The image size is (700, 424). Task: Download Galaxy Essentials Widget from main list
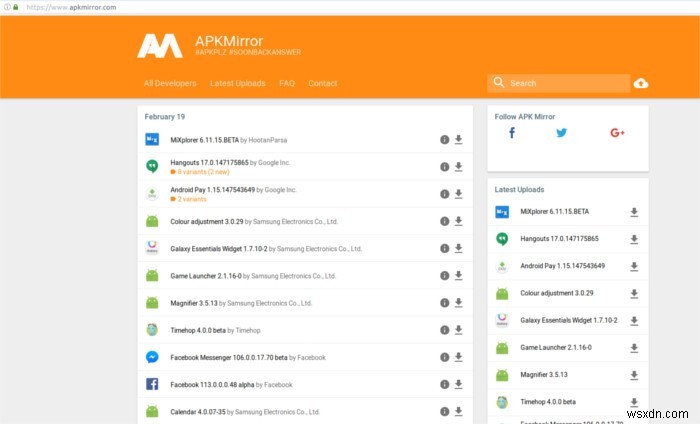pyautogui.click(x=458, y=249)
